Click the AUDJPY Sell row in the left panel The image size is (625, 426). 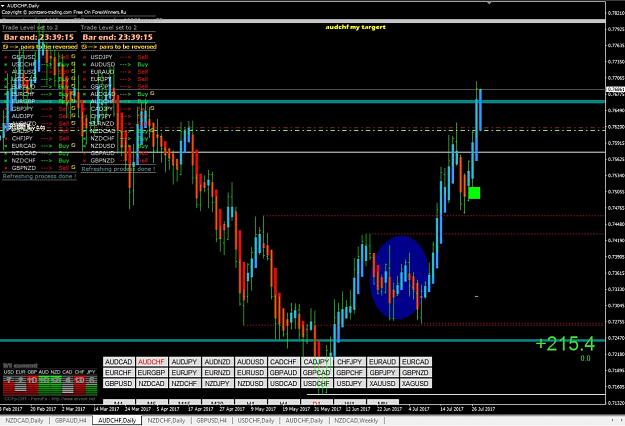pyautogui.click(x=39, y=116)
